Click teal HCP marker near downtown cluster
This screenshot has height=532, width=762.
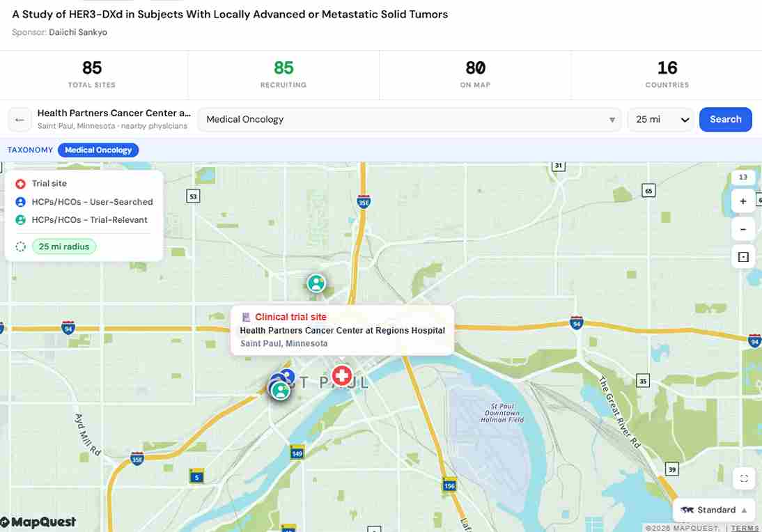point(281,391)
